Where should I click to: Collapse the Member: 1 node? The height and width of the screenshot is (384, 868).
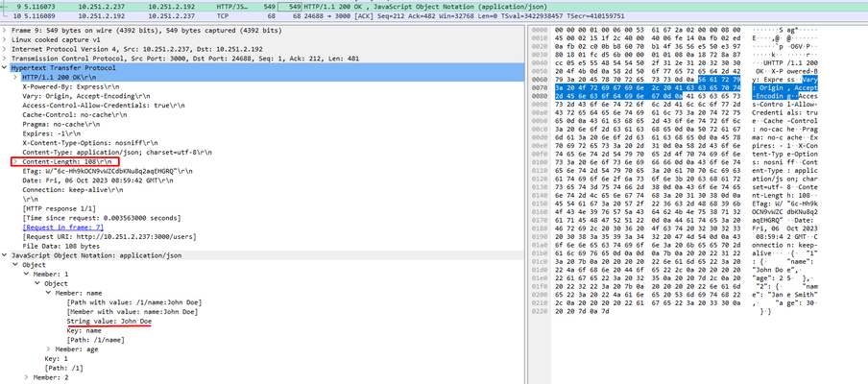point(27,274)
